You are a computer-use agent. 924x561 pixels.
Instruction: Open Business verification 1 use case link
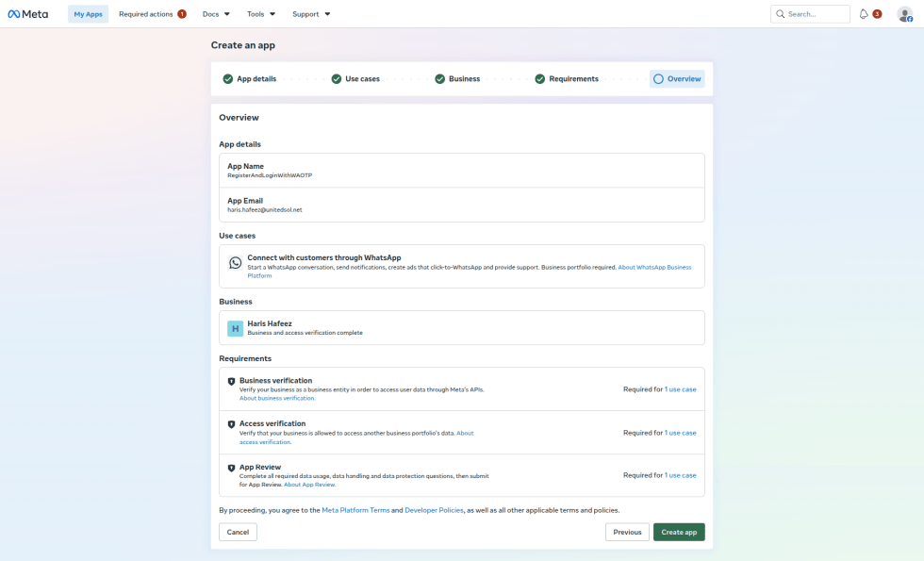[680, 389]
